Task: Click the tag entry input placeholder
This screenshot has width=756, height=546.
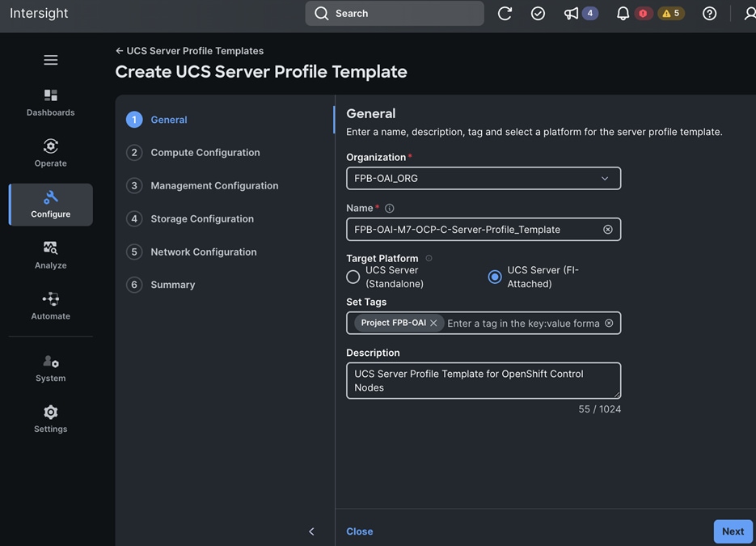Action: [x=523, y=324]
